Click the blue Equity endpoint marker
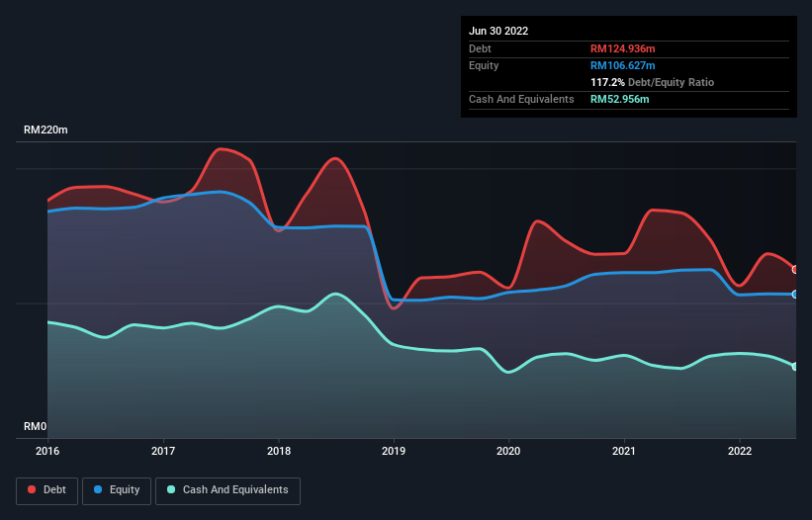The image size is (812, 520). pos(795,295)
